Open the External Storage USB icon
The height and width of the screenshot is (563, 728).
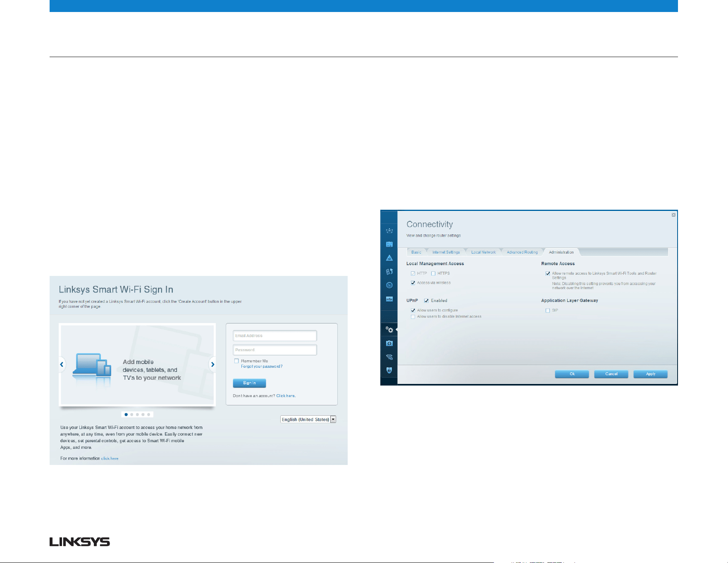(389, 299)
